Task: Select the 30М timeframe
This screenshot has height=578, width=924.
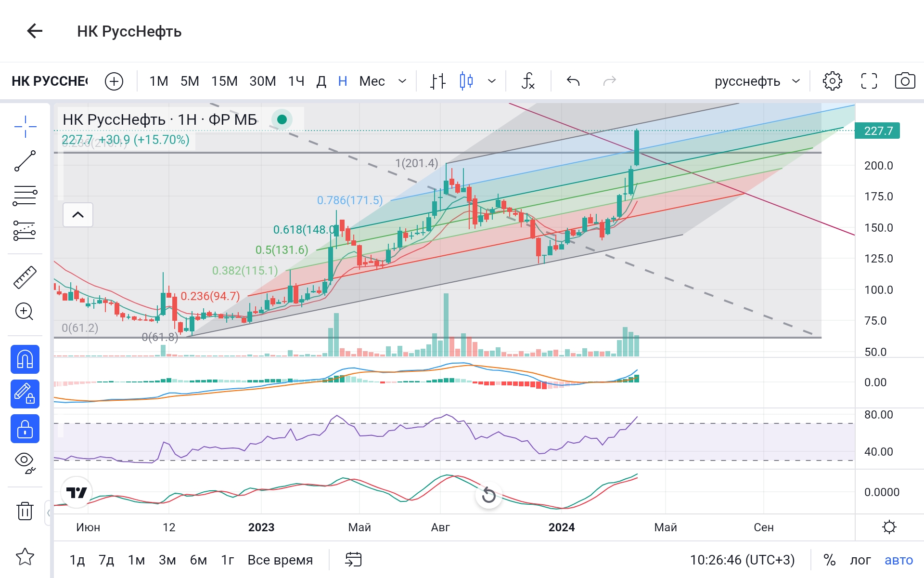Action: [x=263, y=81]
